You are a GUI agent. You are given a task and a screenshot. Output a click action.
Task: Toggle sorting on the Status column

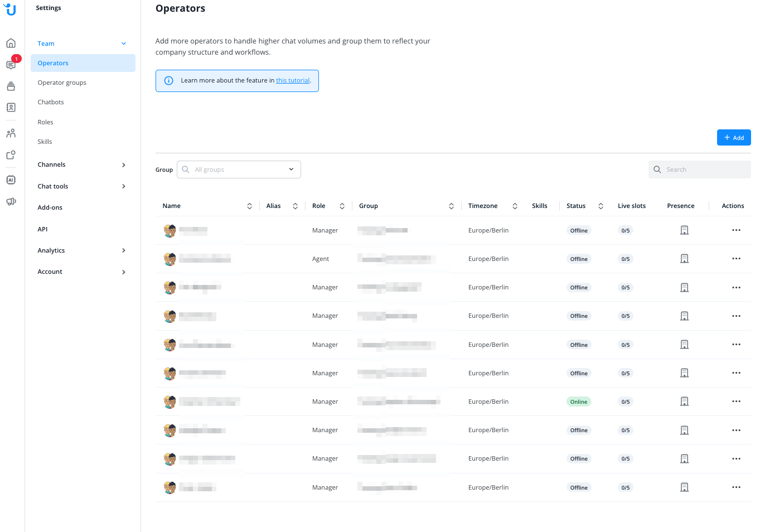pyautogui.click(x=601, y=206)
